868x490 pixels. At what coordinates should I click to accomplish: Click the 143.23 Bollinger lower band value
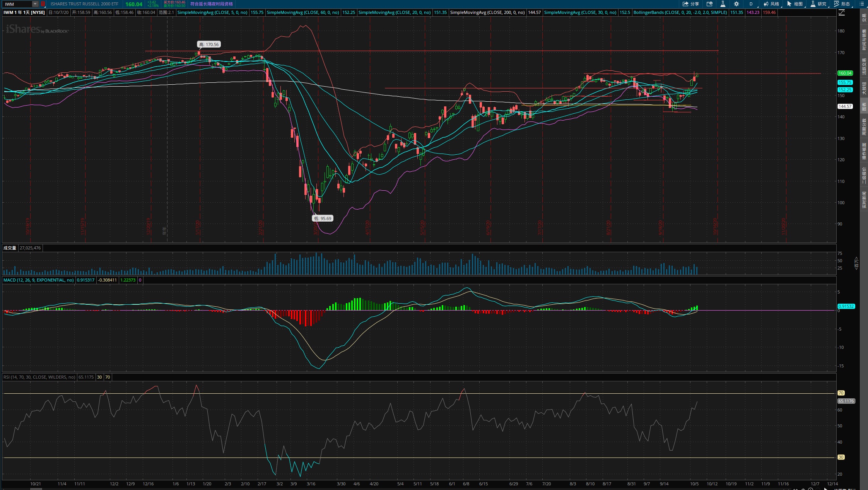point(753,12)
